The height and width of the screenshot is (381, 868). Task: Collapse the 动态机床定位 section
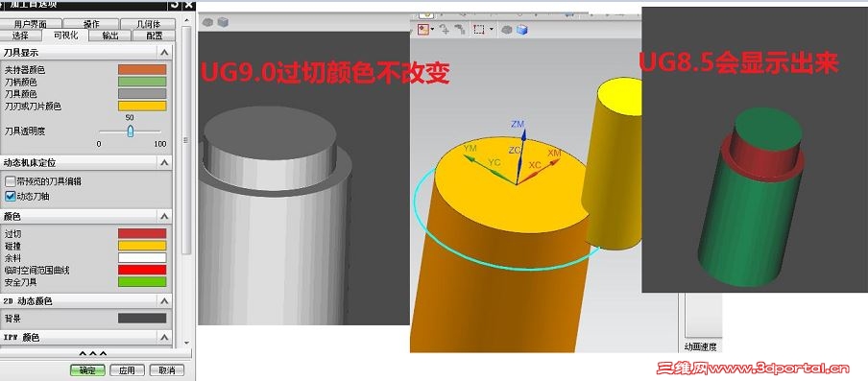164,162
